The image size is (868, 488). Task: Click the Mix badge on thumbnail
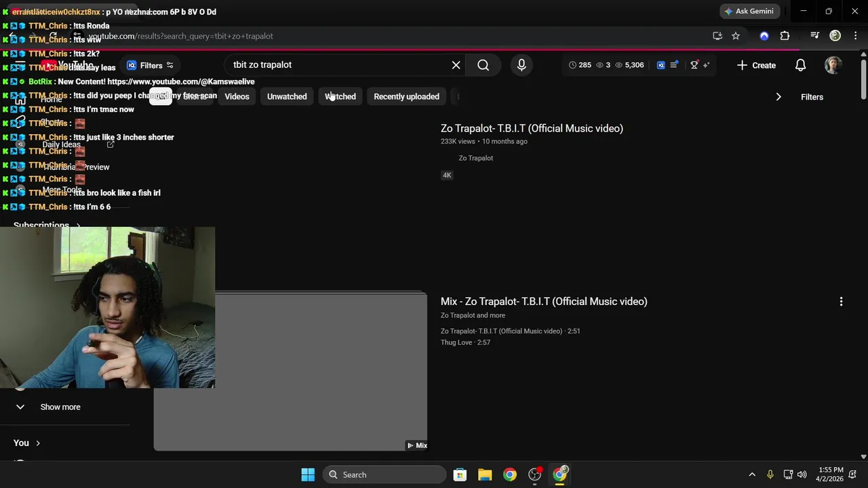[x=417, y=445]
